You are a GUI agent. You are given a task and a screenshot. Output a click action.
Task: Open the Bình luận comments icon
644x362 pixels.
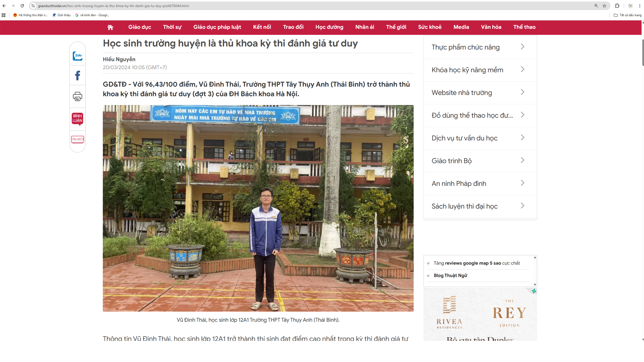pos(77,119)
